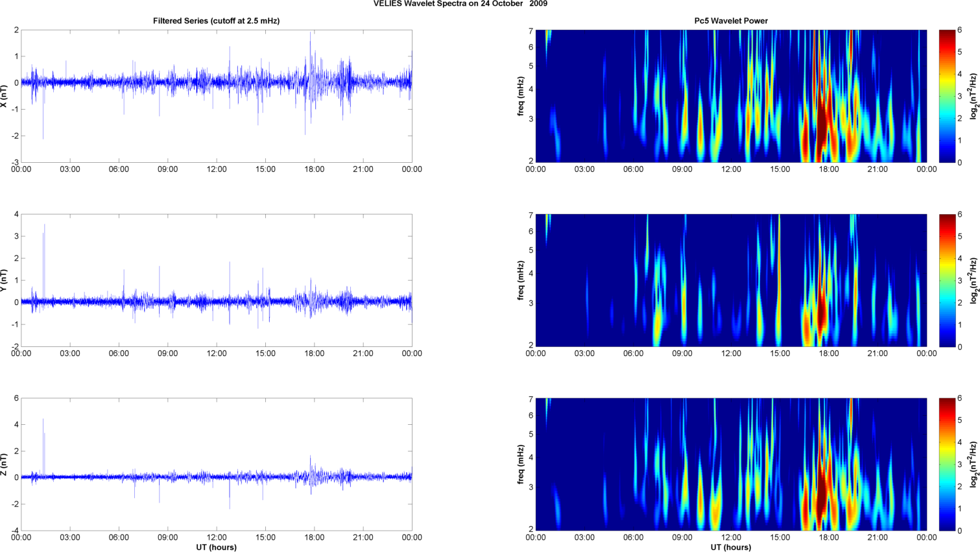Viewport: 980px width, 552px height.
Task: Click 'freq (mHz)' label of Z wavelet spectrogram
Action: 521,464
